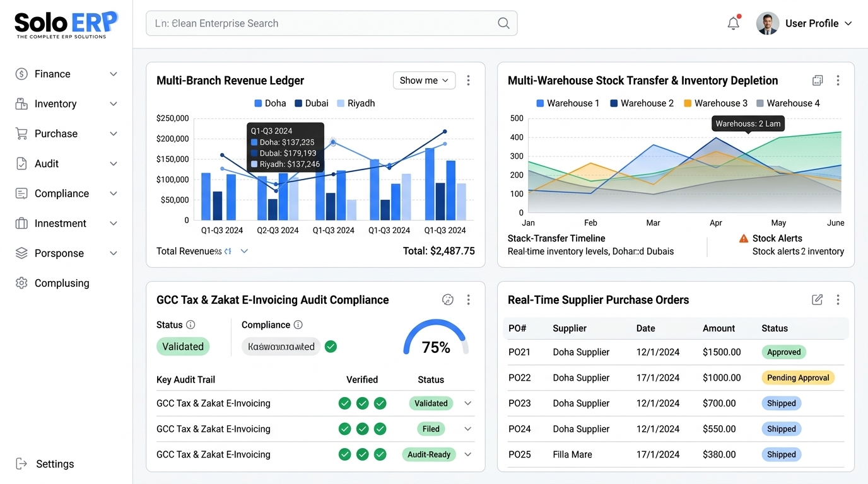Screen dimensions: 868x484
Task: Click refresh icon on GCC Tax card
Action: 448,300
